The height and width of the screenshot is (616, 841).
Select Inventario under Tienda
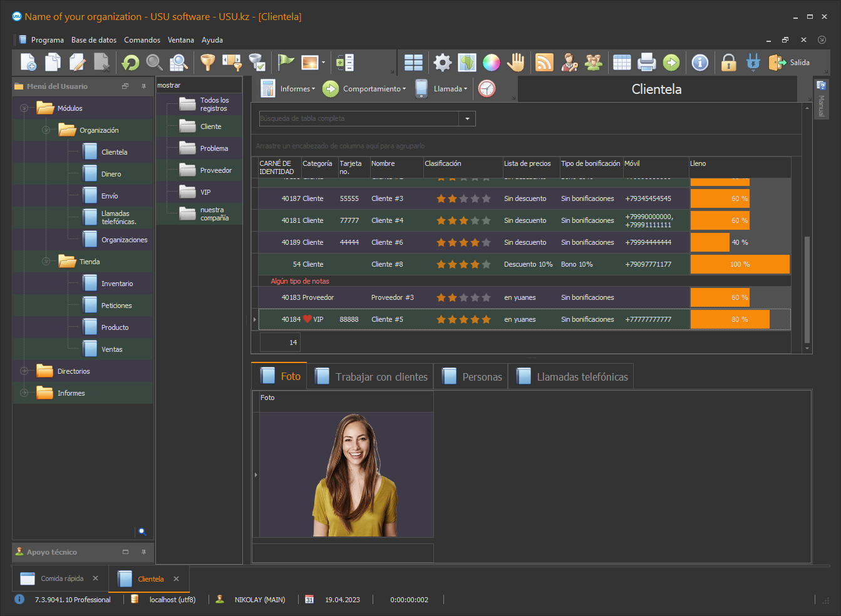point(117,284)
